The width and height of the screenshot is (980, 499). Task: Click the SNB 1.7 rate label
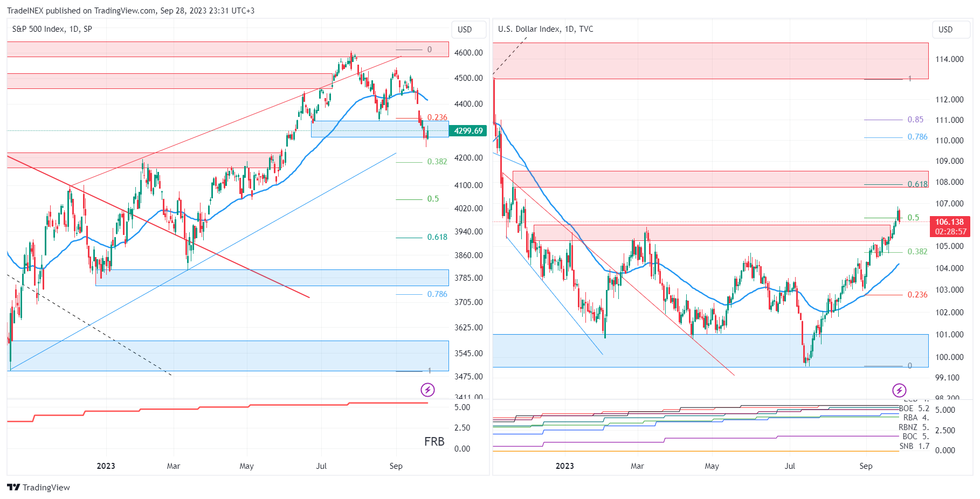pyautogui.click(x=914, y=446)
